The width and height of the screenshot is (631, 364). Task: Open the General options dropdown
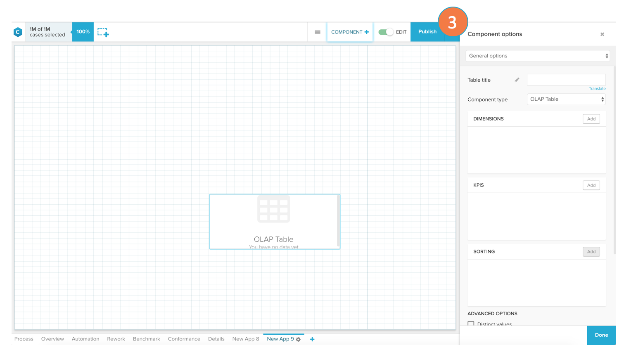pos(538,56)
